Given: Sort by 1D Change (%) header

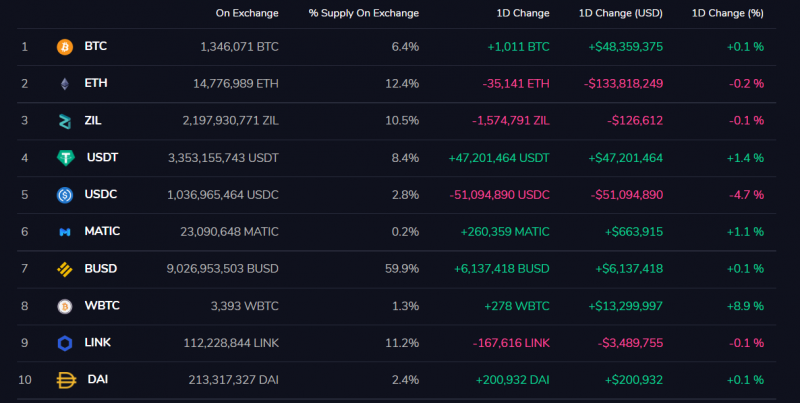Looking at the screenshot, I should tap(727, 14).
